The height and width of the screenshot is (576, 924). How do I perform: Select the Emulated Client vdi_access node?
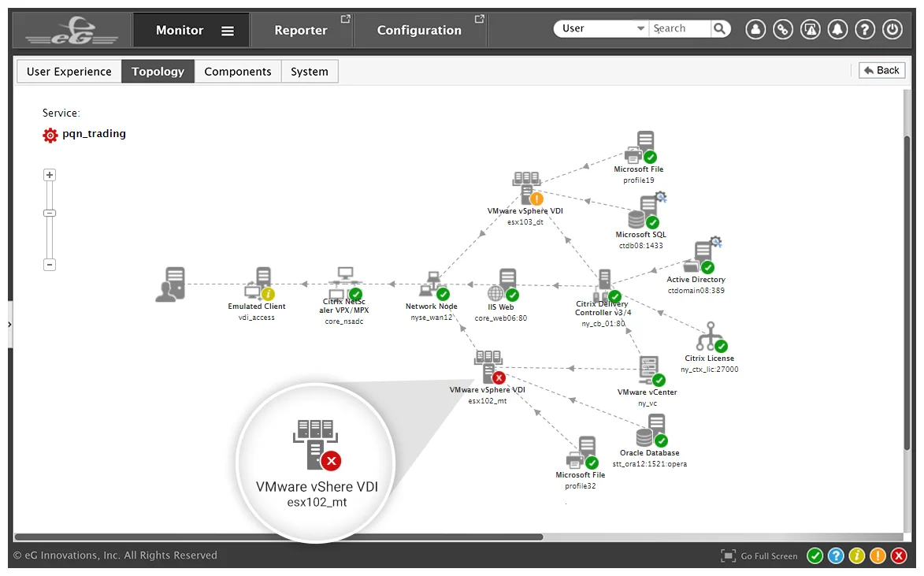point(258,284)
